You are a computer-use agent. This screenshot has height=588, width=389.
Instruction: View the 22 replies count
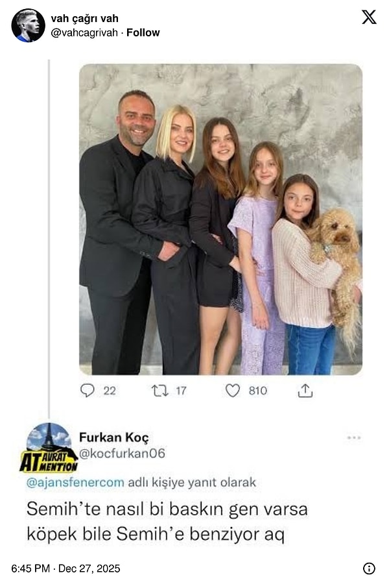110,391
